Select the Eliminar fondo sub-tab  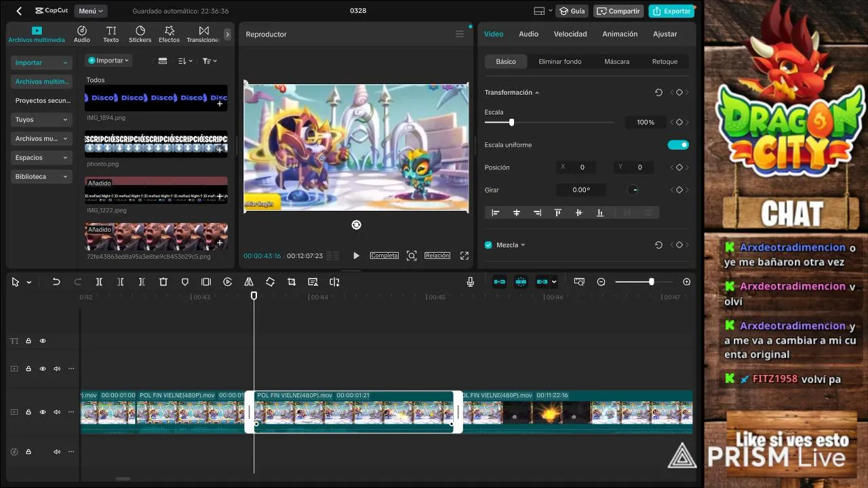coord(560,62)
